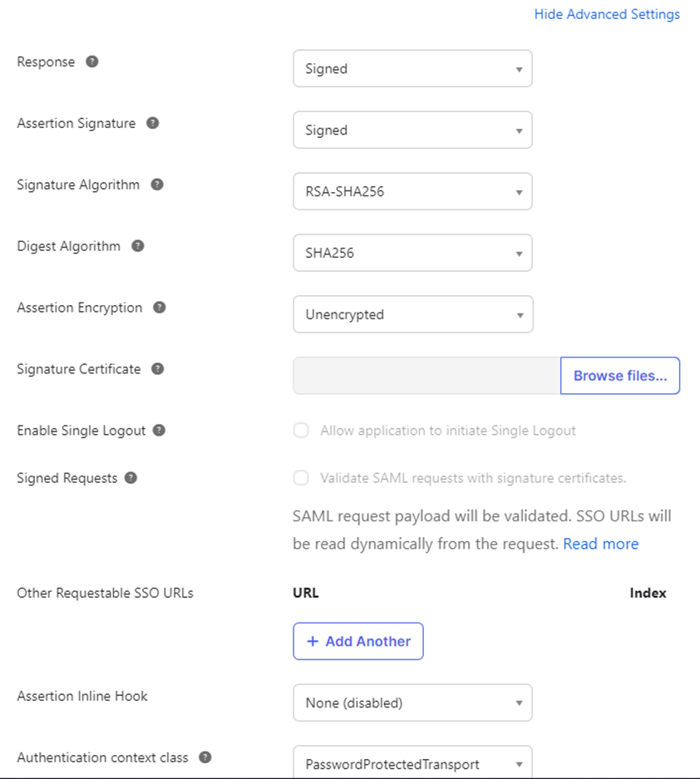The width and height of the screenshot is (700, 779).
Task: Expand the RSA-SHA256 Signature Algorithm dropdown
Action: (412, 191)
